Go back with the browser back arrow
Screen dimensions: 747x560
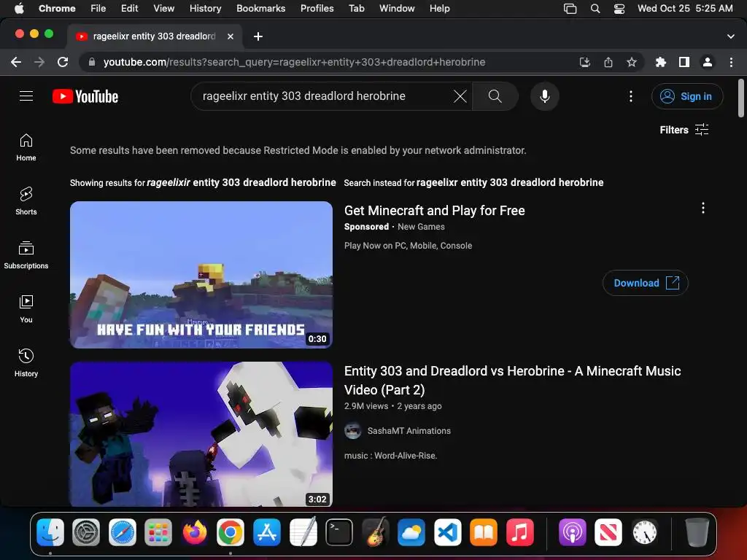(x=16, y=62)
